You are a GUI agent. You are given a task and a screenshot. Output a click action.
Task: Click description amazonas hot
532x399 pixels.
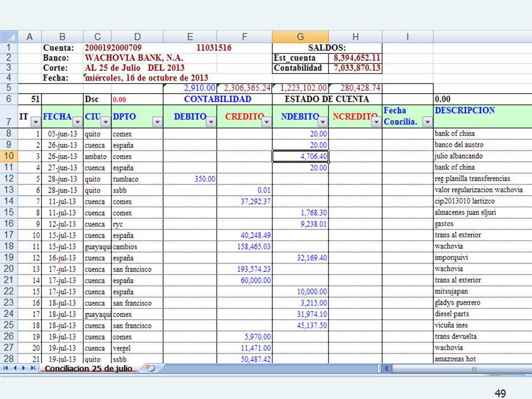tap(456, 359)
